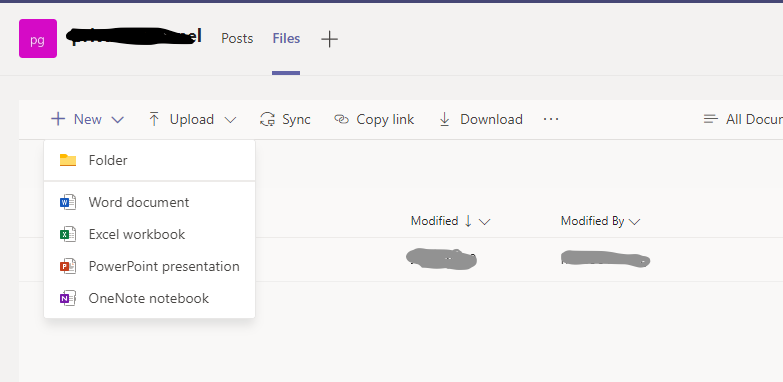This screenshot has width=783, height=382.
Task: Click the blue Word file icon
Action: pyautogui.click(x=67, y=202)
